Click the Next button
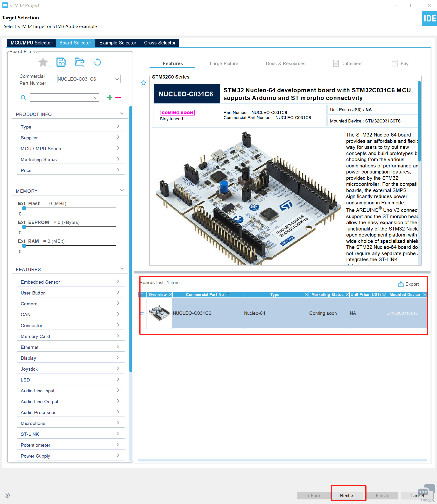 346,496
